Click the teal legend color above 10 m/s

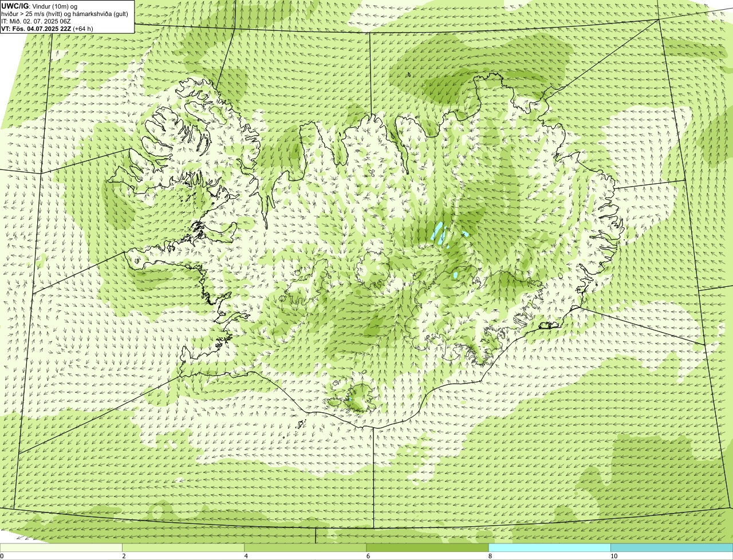(672, 548)
